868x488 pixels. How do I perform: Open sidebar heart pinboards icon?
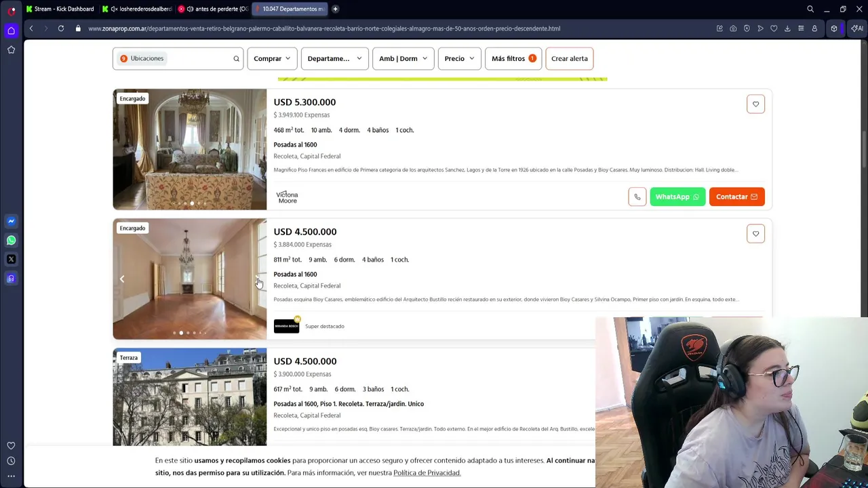point(11,445)
